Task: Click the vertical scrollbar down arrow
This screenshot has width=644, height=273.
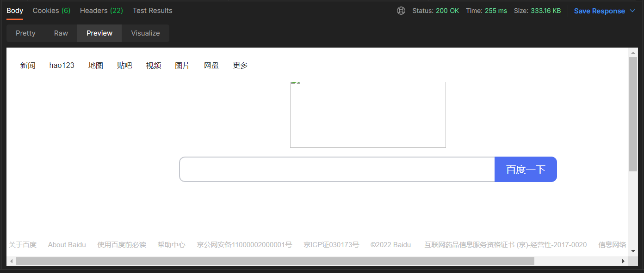Action: coord(633,251)
